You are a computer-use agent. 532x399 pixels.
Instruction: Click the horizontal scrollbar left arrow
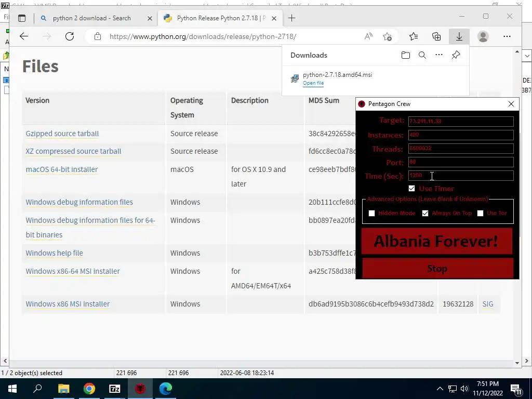tap(5, 361)
